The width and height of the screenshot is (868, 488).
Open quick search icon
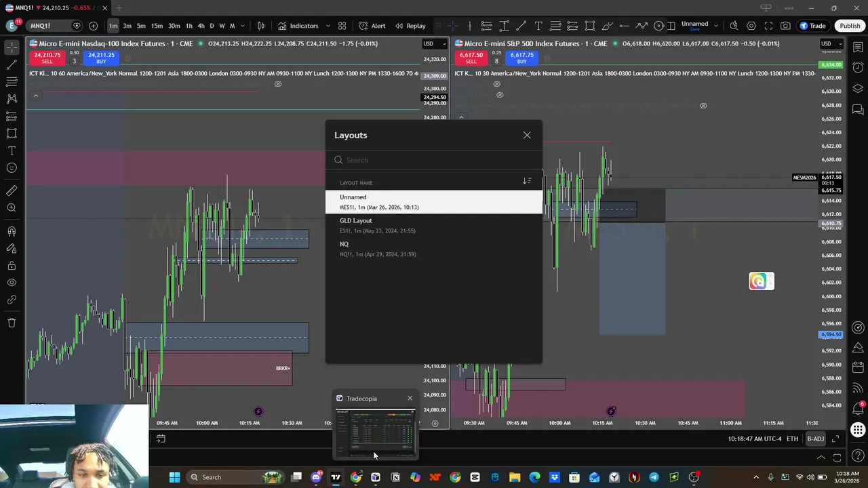(734, 26)
